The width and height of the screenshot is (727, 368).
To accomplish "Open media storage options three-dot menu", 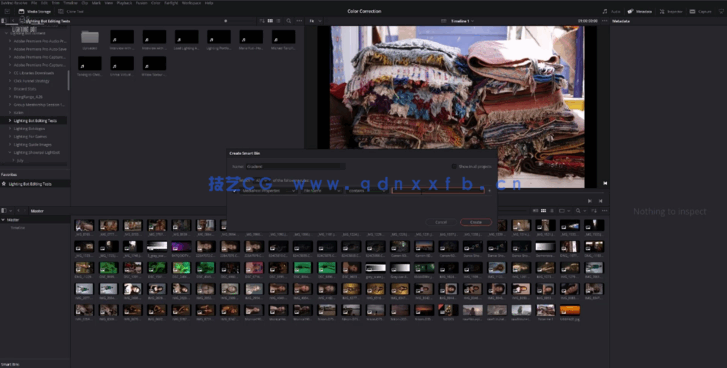I will coord(299,21).
